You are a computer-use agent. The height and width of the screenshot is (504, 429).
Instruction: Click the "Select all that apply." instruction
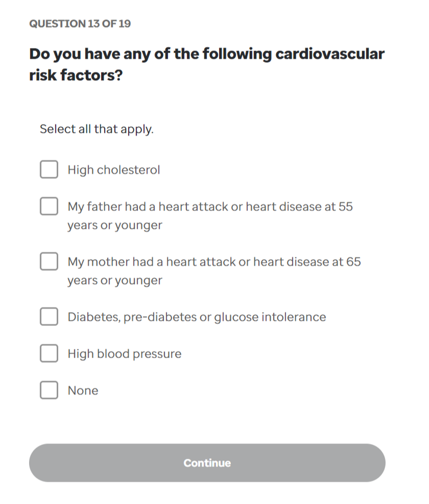tap(96, 129)
